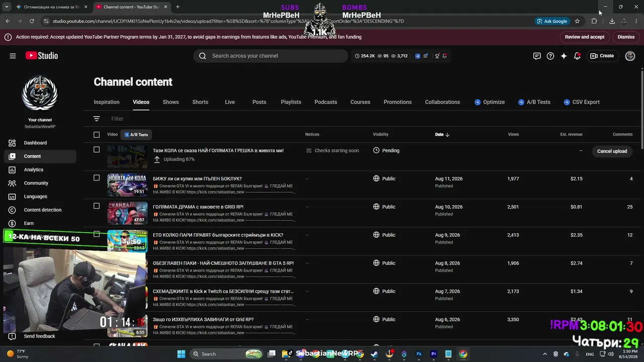The width and height of the screenshot is (644, 362).
Task: Open Chrome extensions puzzle icon
Action: pos(594,21)
